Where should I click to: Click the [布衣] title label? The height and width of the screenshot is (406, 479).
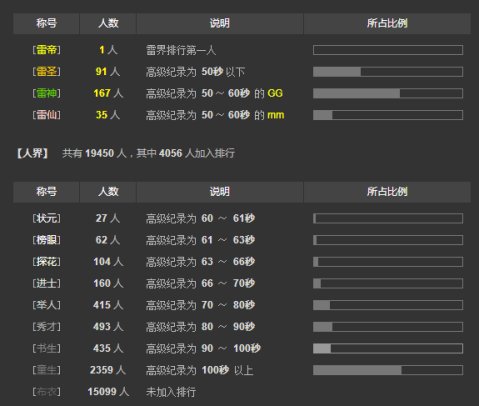click(x=47, y=392)
